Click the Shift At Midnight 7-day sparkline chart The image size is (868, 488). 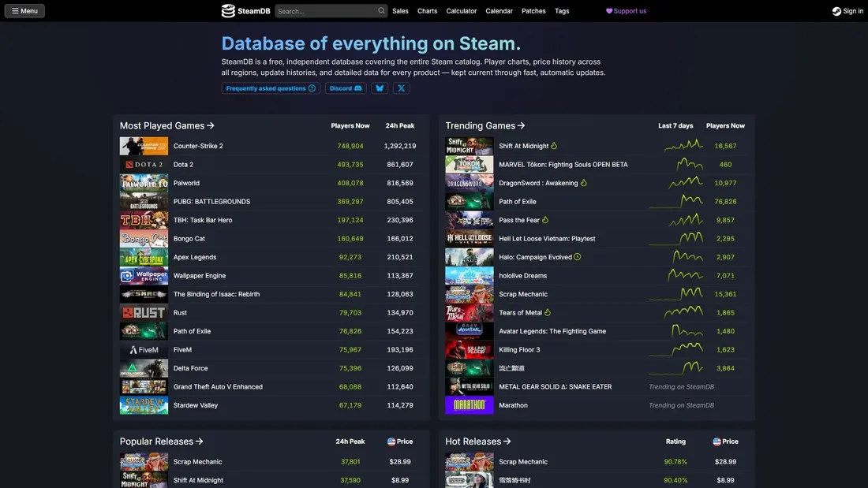(x=683, y=146)
